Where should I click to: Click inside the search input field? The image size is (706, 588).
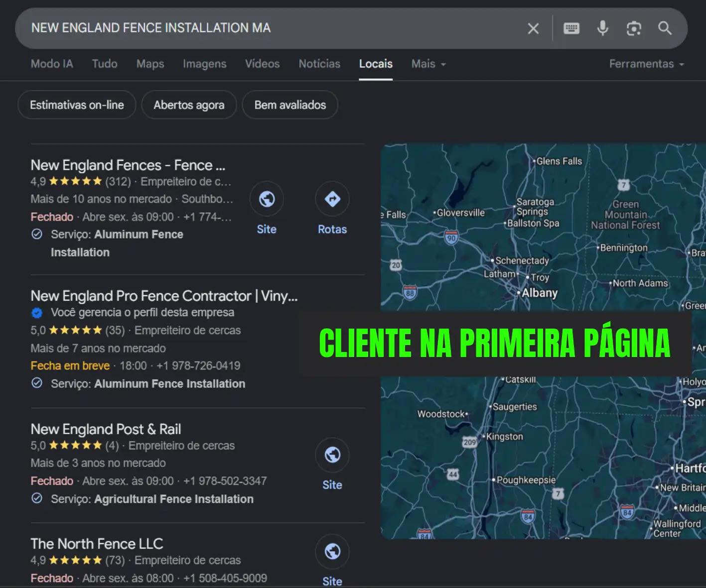[269, 28]
